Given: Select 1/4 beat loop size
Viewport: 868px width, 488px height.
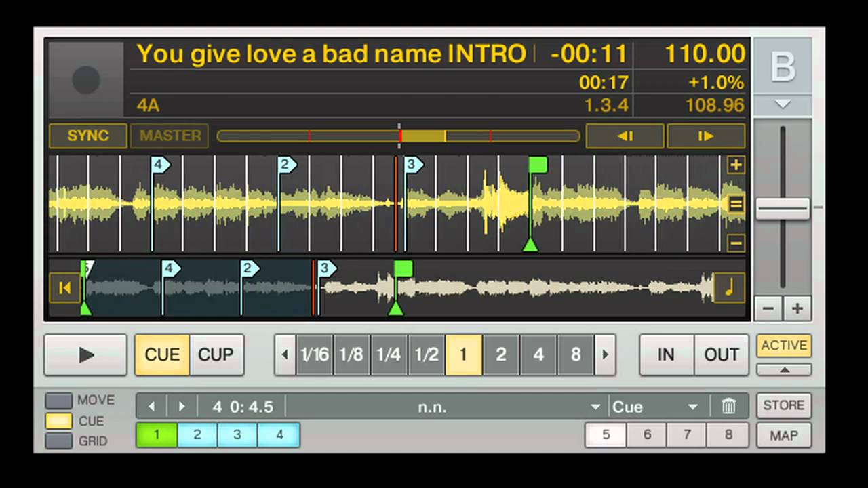Looking at the screenshot, I should point(389,354).
